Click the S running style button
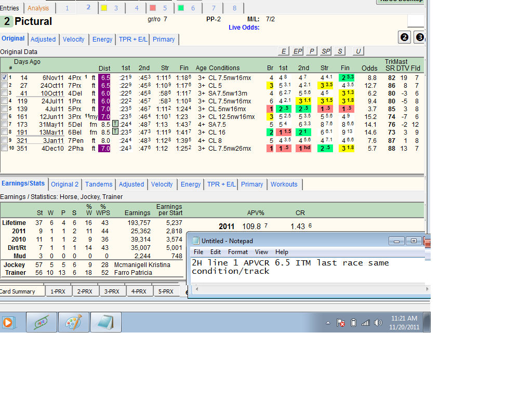Viewport: 532px width, 399px height. (x=340, y=51)
